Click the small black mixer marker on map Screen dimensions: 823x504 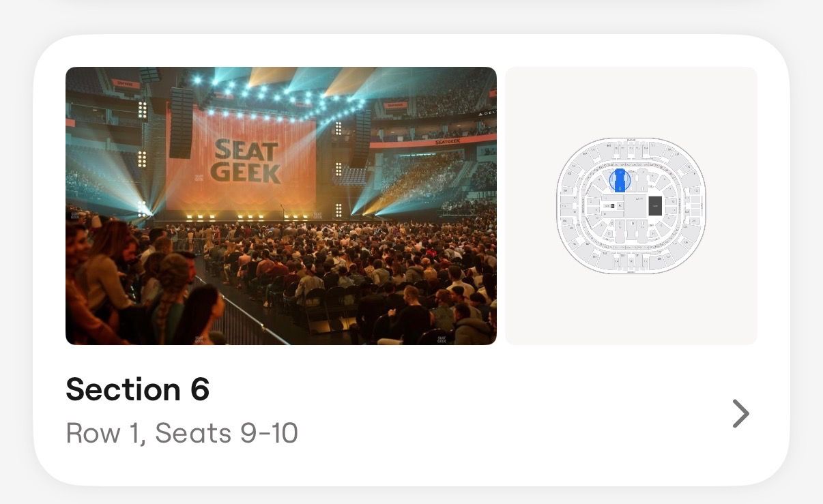click(x=613, y=205)
